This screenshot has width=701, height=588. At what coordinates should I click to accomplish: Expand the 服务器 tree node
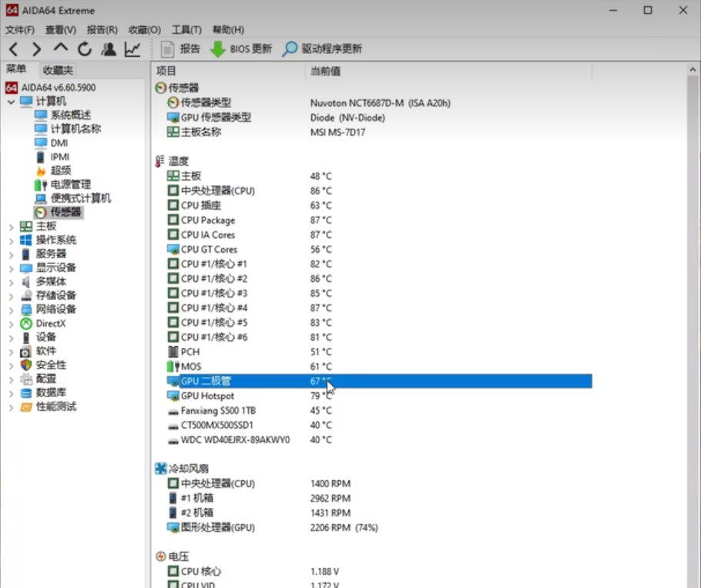[12, 255]
